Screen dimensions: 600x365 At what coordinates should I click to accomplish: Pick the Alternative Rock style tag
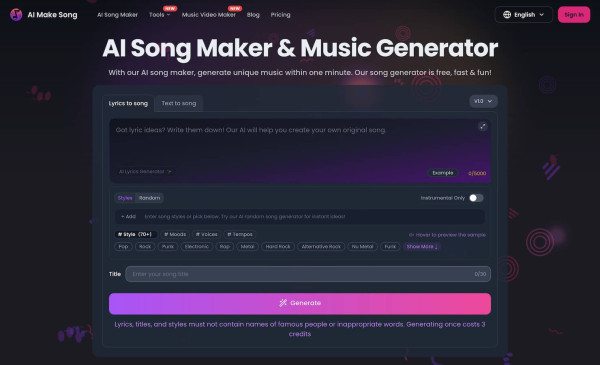[321, 247]
